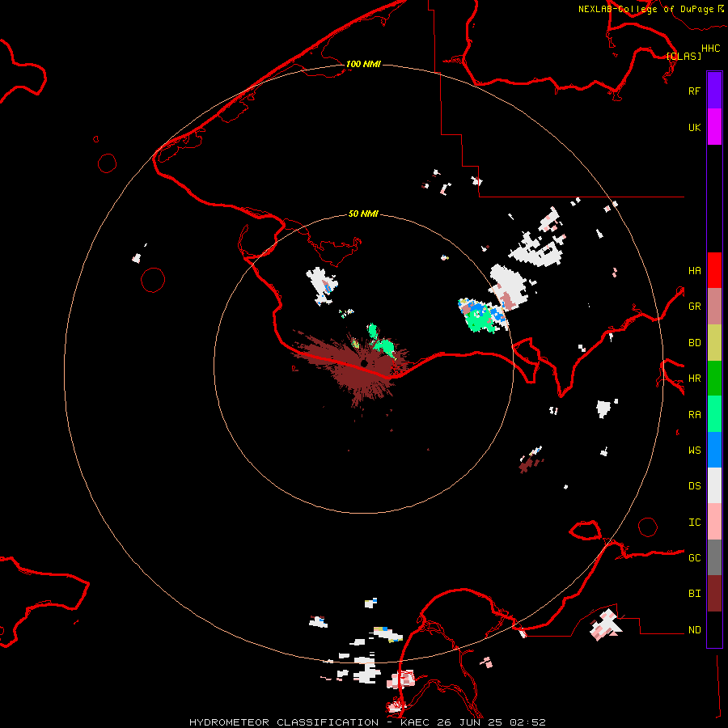This screenshot has height=728, width=728.
Task: Pick the RA bright green legend swatch
Action: [714, 414]
